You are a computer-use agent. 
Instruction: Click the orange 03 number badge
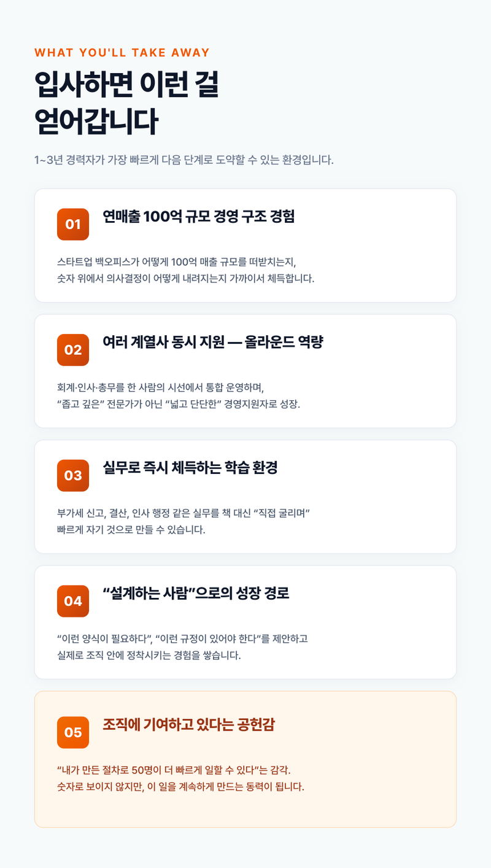click(x=73, y=476)
